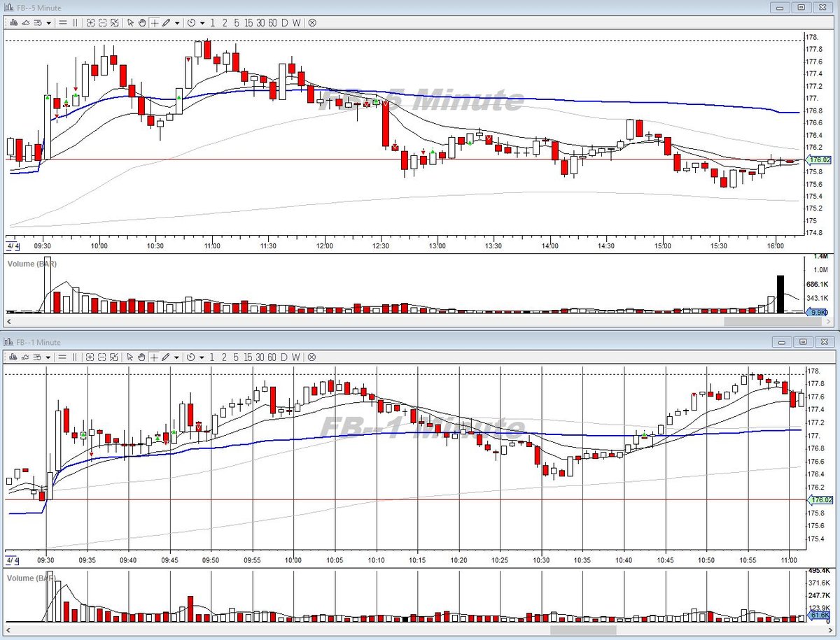Click circled X icon in 1 Minute toolbar
The image size is (840, 640).
[x=311, y=356]
